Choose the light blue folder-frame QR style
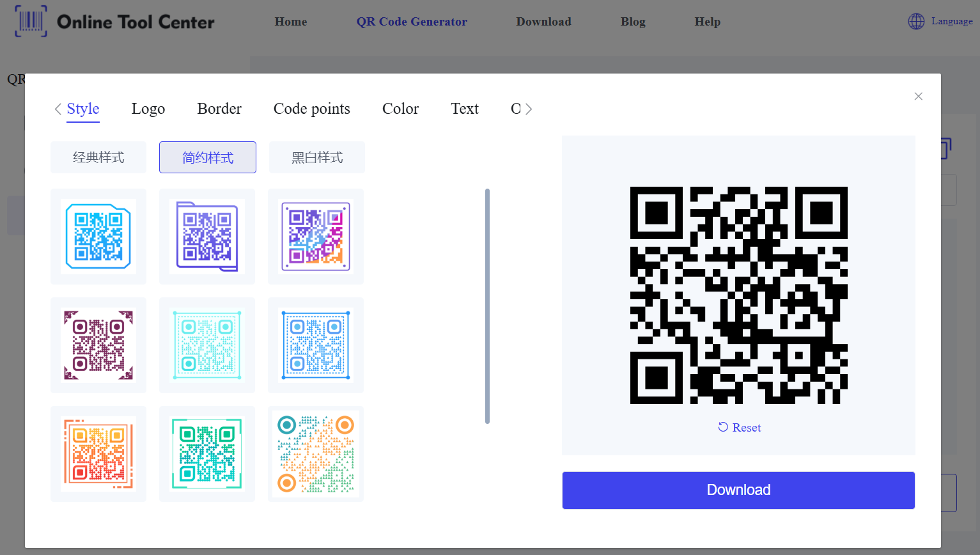This screenshot has width=980, height=555. coord(98,237)
